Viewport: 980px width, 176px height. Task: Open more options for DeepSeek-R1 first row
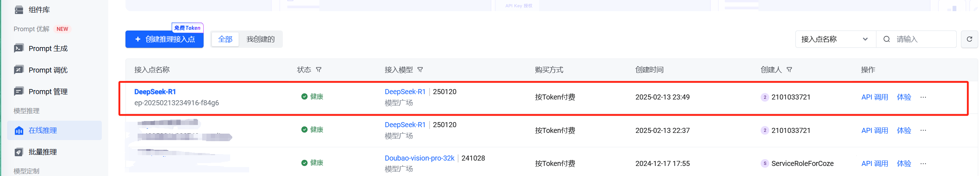pyautogui.click(x=923, y=97)
